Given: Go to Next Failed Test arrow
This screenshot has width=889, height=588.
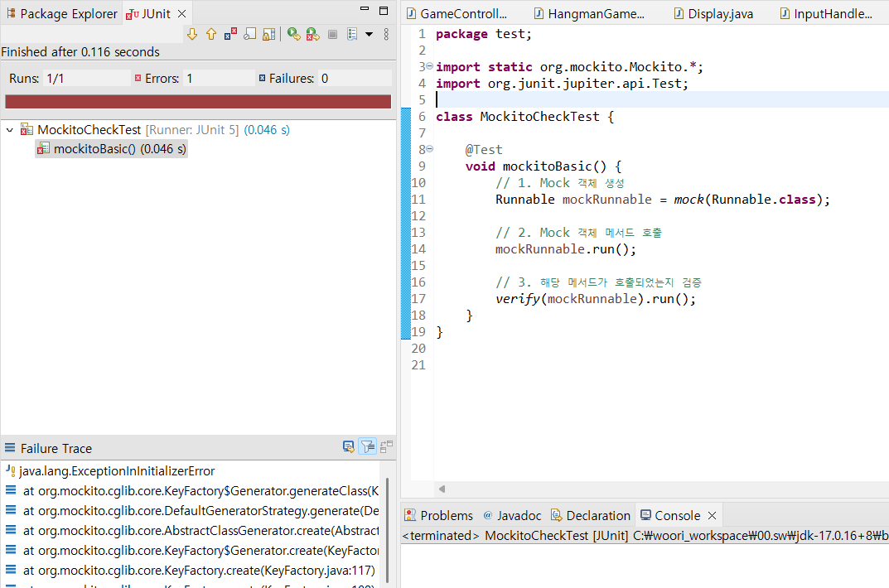Looking at the screenshot, I should pyautogui.click(x=192, y=34).
